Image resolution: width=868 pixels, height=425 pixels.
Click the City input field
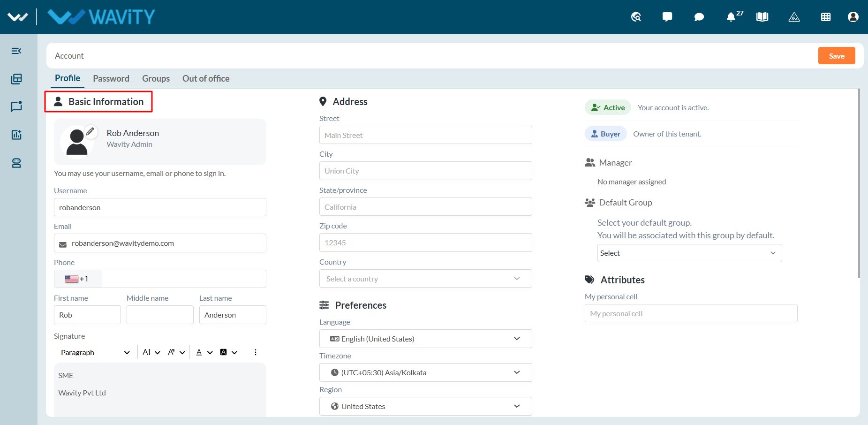coord(426,171)
